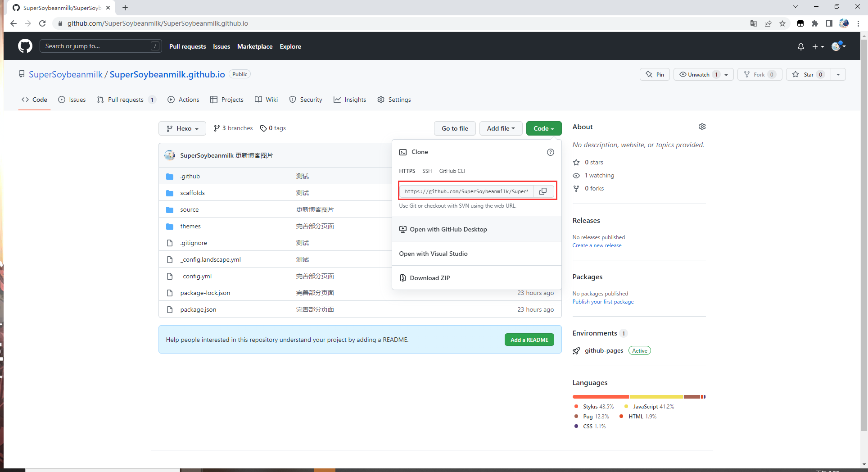
Task: Click the share page icon in address bar
Action: 768,23
